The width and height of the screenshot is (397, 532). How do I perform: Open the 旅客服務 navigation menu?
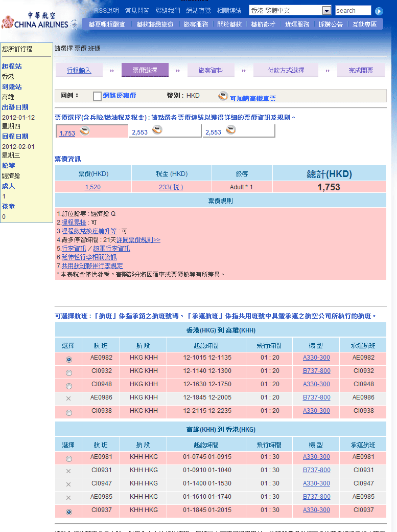[196, 25]
